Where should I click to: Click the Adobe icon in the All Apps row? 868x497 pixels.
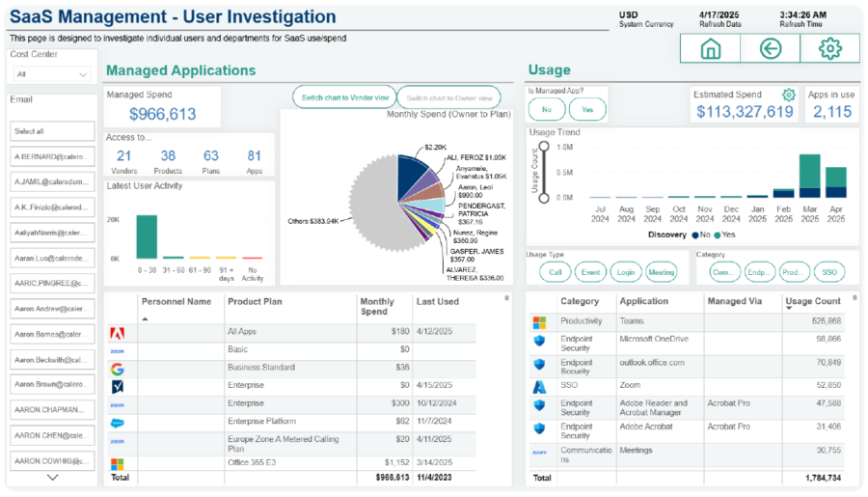(x=118, y=333)
